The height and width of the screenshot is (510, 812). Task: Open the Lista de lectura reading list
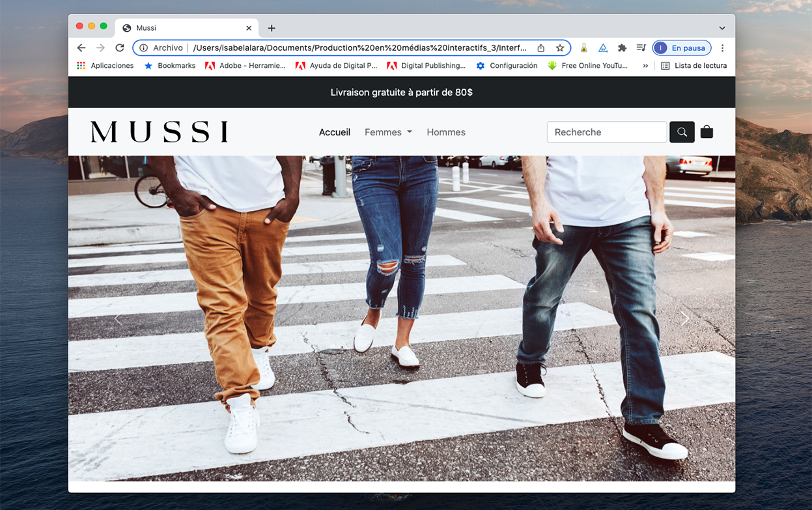693,66
